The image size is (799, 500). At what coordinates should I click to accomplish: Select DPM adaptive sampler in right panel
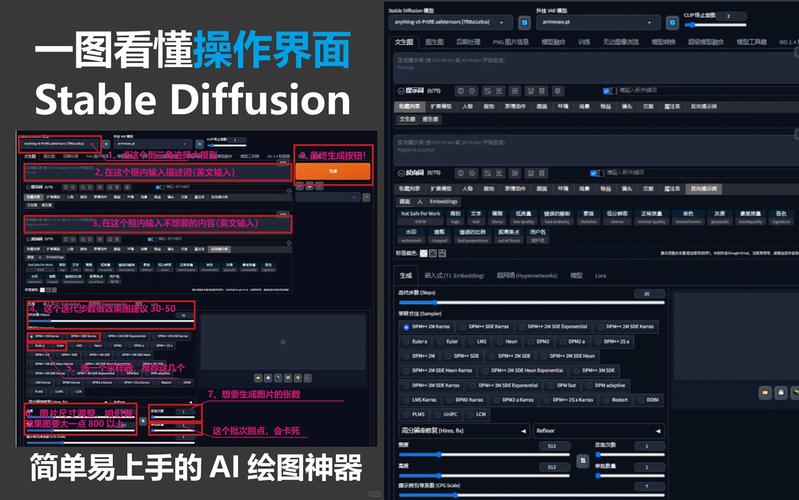pos(606,385)
